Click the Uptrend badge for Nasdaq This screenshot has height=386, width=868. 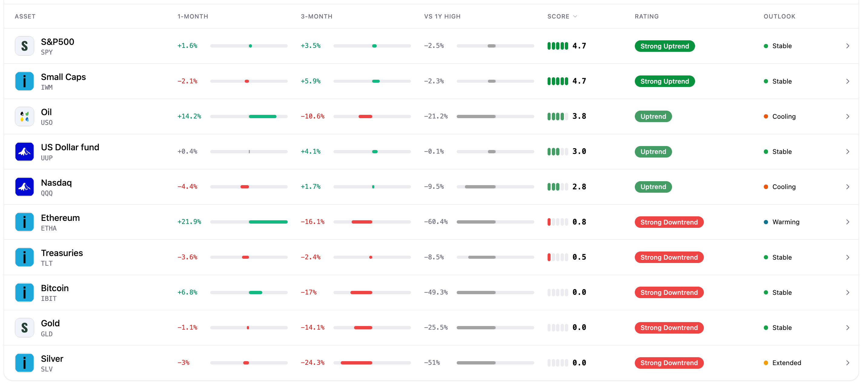coord(653,187)
